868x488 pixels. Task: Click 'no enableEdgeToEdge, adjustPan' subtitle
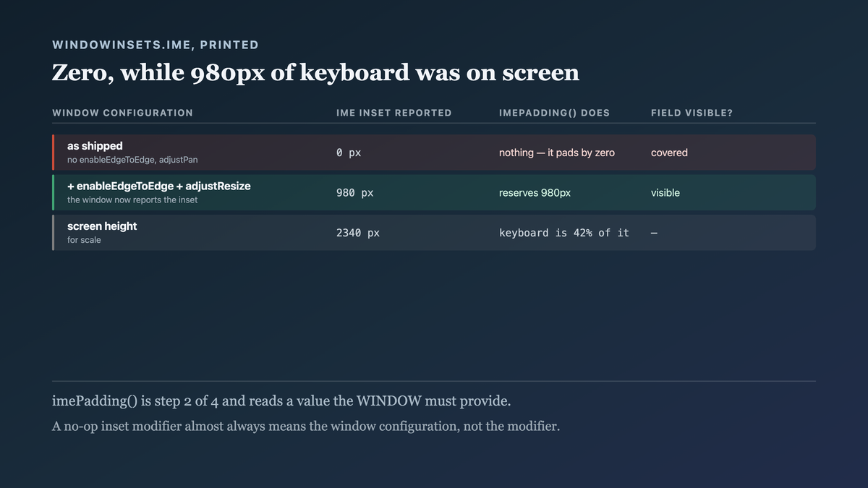[x=132, y=160]
